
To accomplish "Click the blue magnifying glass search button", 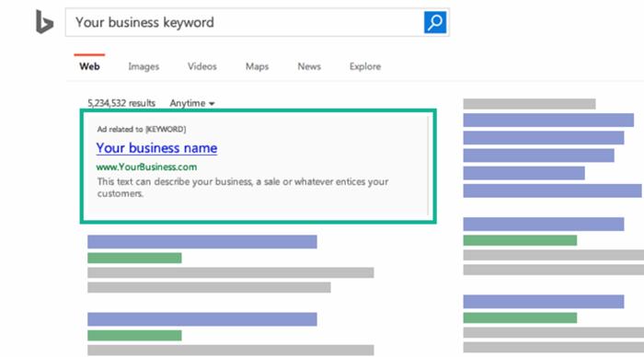I will pos(435,22).
